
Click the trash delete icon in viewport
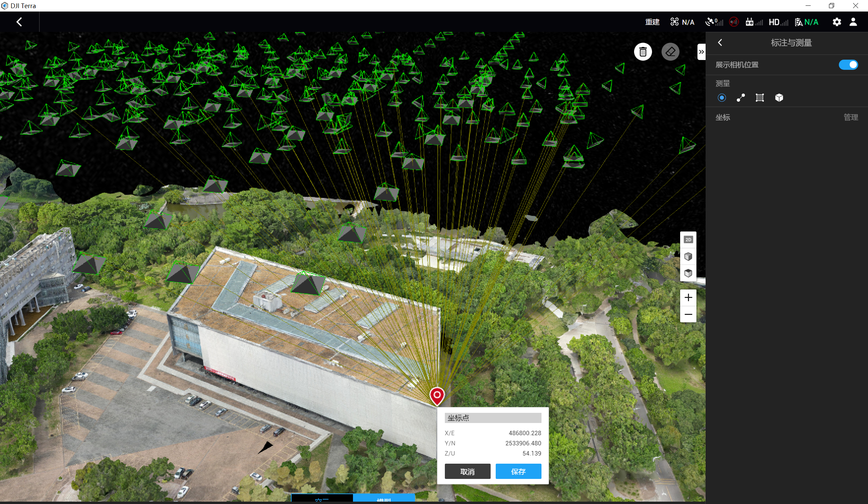643,52
